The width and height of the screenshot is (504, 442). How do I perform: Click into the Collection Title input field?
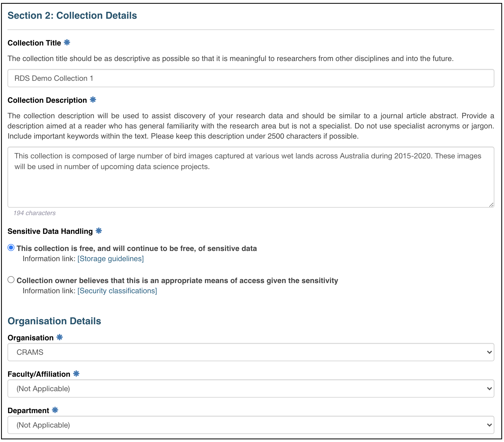(251, 78)
